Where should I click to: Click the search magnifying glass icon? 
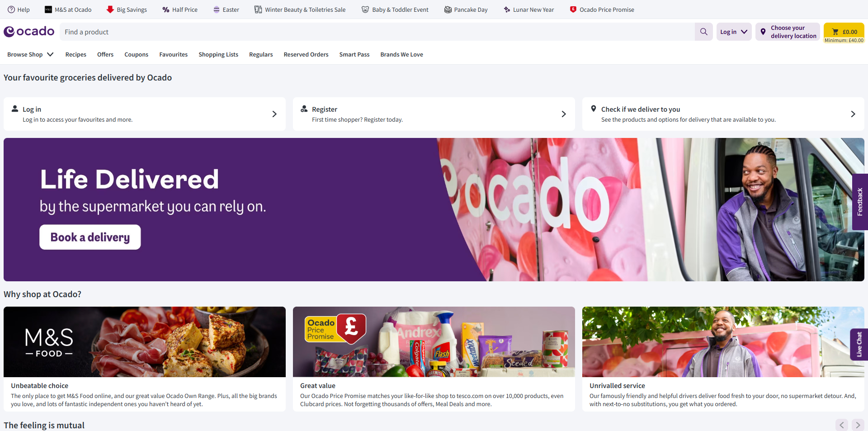tap(703, 32)
